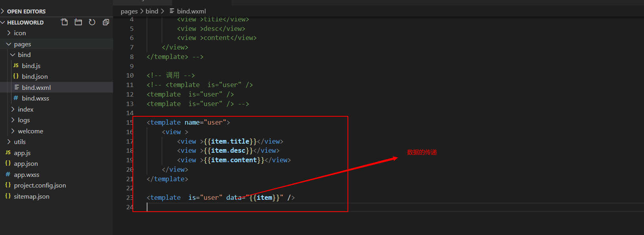
Task: Click the braces icon beside sitemap.json
Action: coord(8,196)
